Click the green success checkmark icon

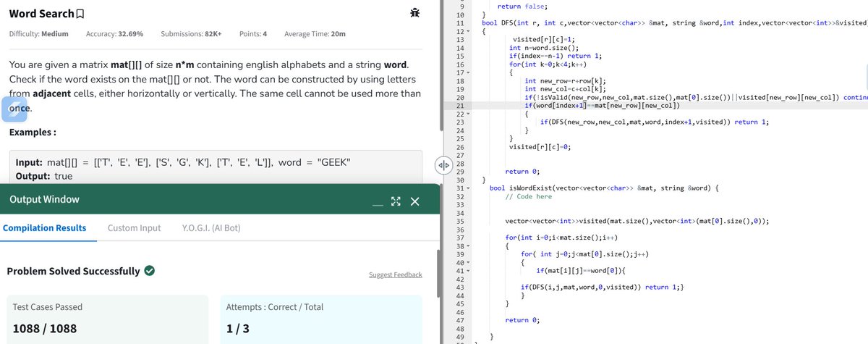(x=150, y=272)
